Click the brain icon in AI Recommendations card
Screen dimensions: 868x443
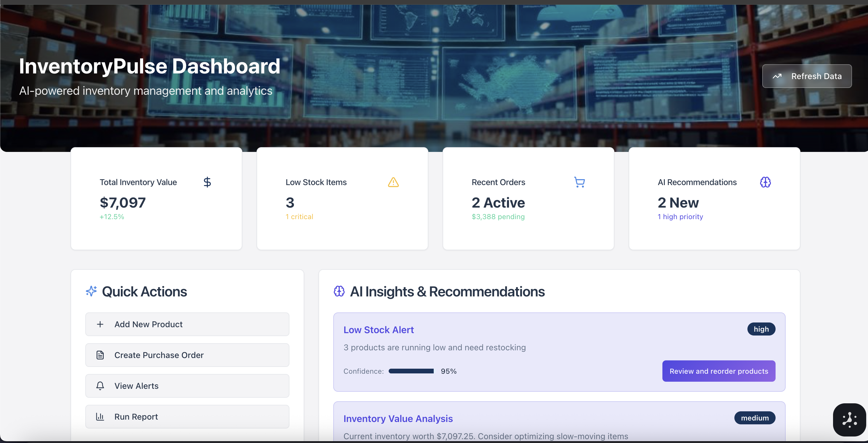click(765, 182)
